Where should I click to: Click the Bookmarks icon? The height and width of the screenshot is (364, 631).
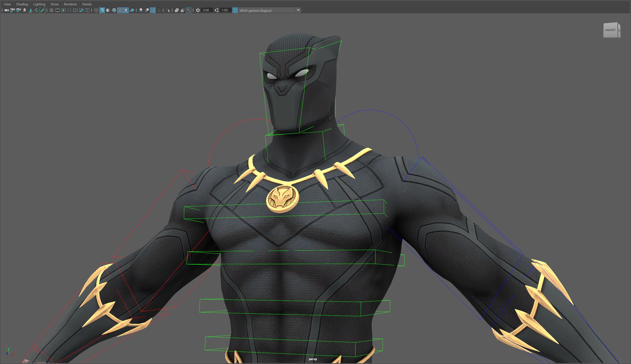pyautogui.click(x=25, y=10)
